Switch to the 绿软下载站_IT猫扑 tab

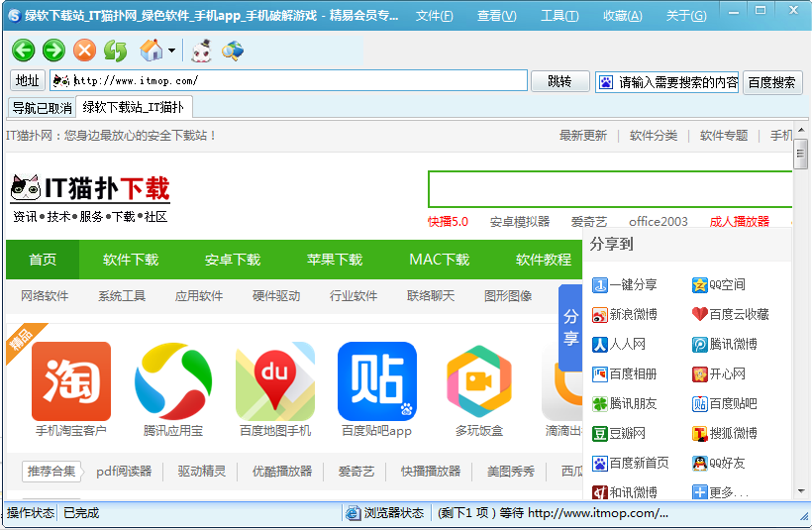pyautogui.click(x=134, y=107)
